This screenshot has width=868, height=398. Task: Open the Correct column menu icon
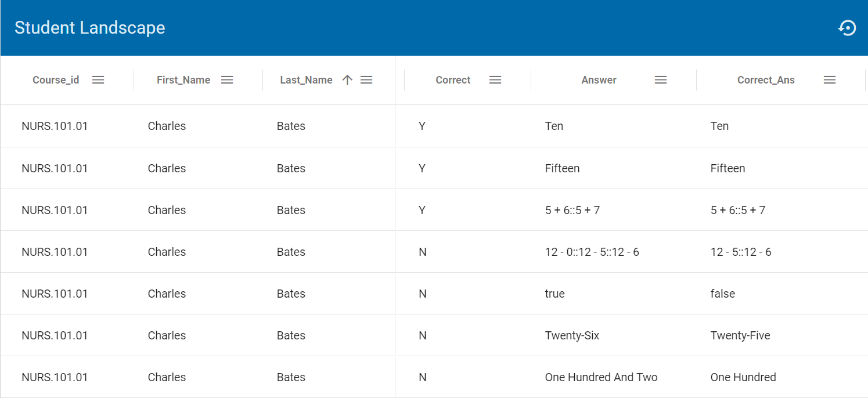[x=495, y=80]
